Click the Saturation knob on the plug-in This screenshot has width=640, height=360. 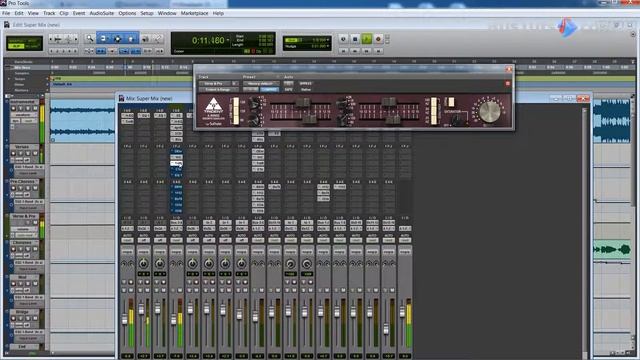point(458,119)
